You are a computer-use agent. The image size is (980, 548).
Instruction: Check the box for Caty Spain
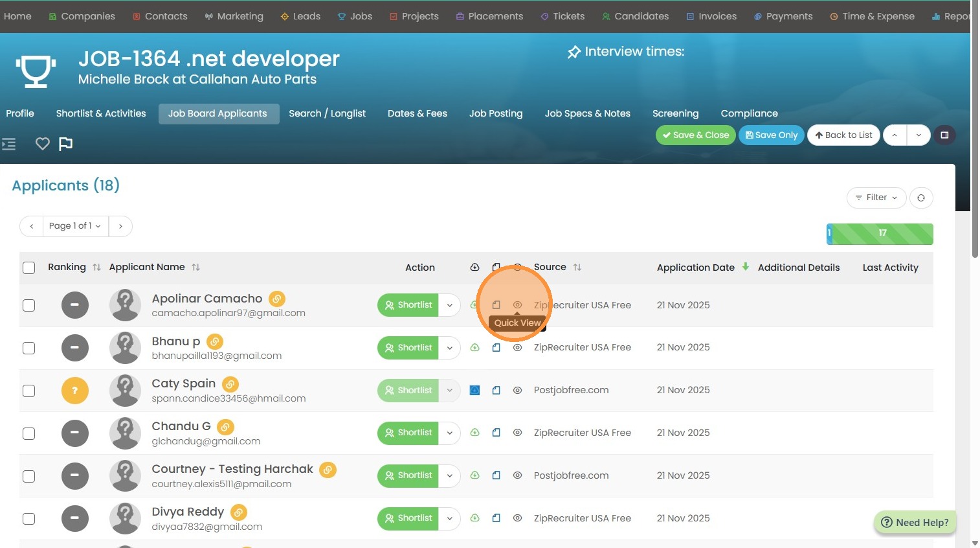(x=29, y=391)
